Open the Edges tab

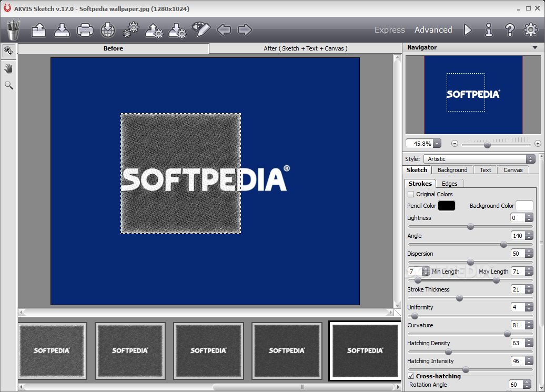coord(449,184)
